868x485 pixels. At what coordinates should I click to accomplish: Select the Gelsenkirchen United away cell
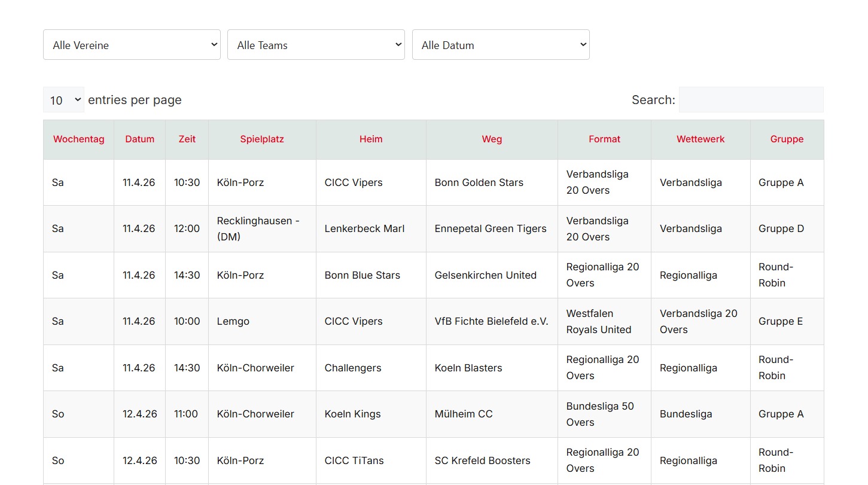(485, 275)
